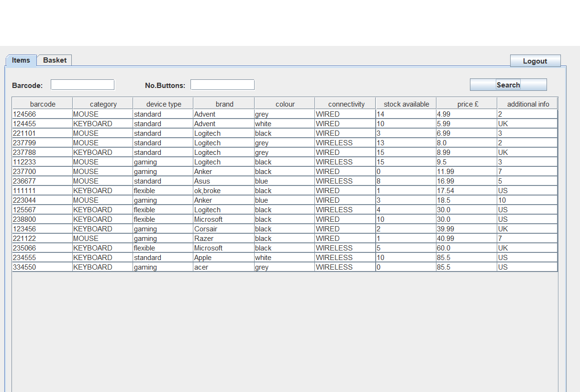The image size is (580, 392).
Task: Click additional info cell 10
Action: click(527, 200)
